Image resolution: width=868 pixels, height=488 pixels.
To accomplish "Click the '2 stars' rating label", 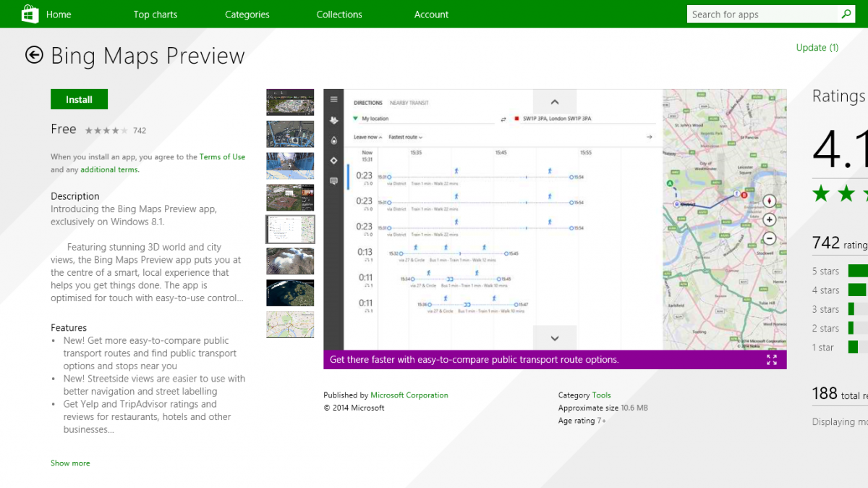I will point(825,328).
